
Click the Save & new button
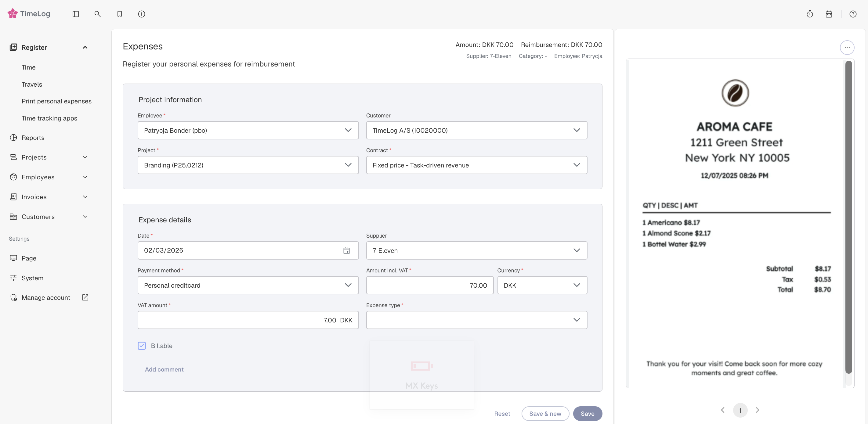click(x=545, y=414)
